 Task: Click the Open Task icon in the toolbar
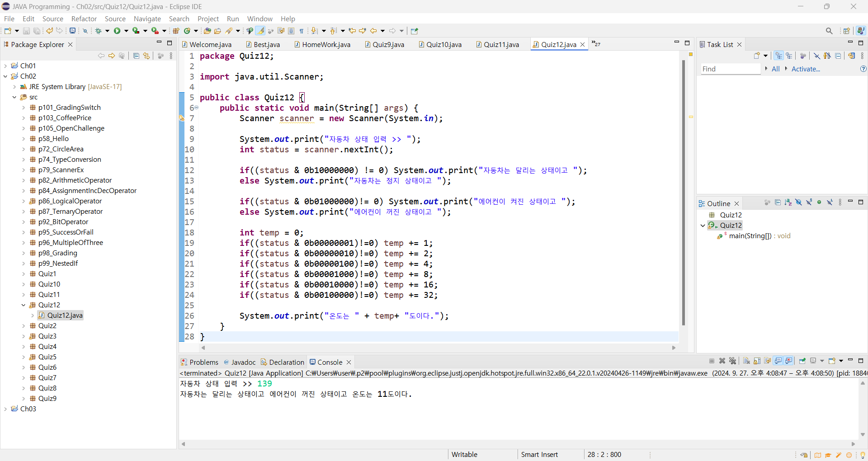217,31
